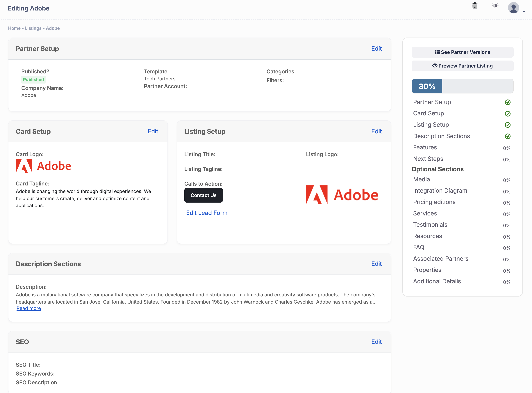Image resolution: width=532 pixels, height=393 pixels.
Task: Open Additional Details optional section
Action: click(437, 282)
